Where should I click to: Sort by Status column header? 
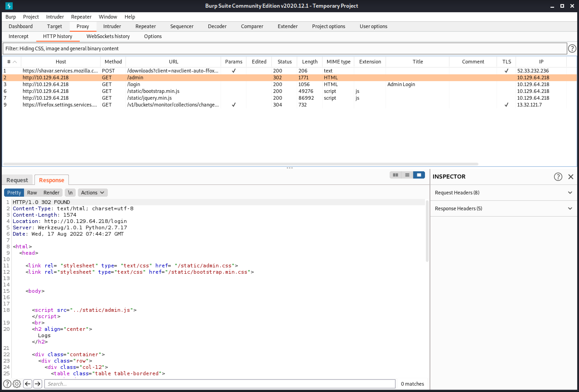point(285,62)
